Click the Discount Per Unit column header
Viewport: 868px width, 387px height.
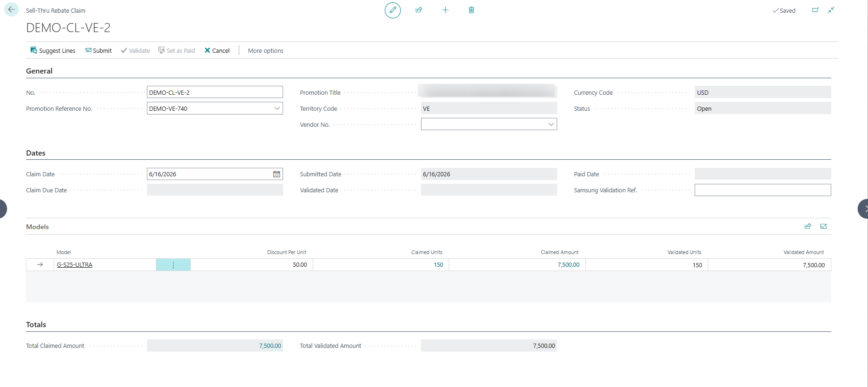click(x=286, y=252)
